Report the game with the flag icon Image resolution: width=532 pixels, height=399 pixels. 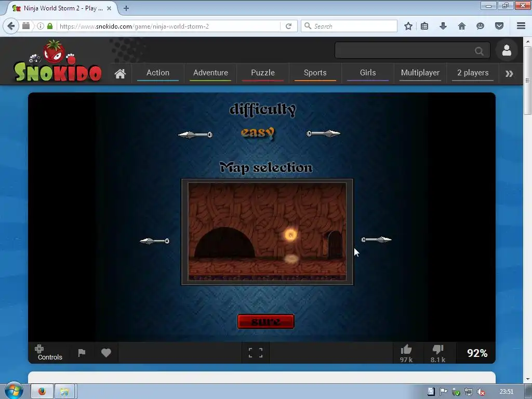tap(82, 353)
